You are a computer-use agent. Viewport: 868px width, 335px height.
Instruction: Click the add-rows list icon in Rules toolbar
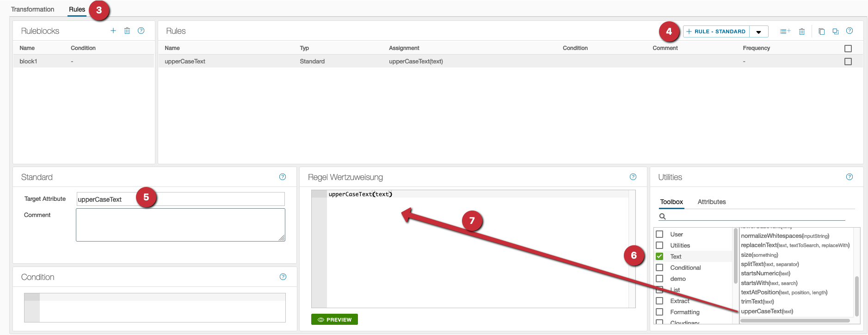pos(785,31)
